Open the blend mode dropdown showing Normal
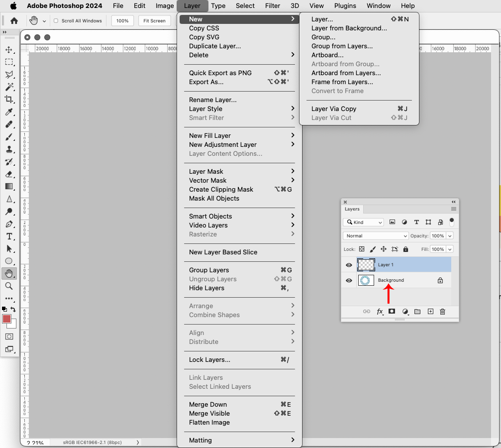 (x=376, y=235)
